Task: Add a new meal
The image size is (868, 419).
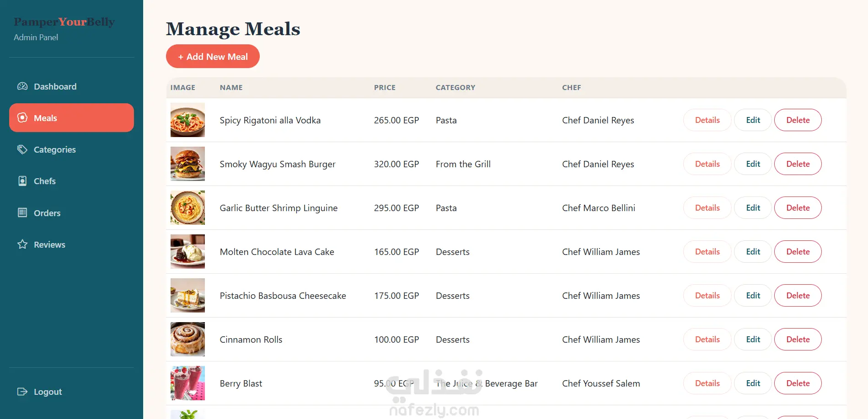Action: (213, 56)
